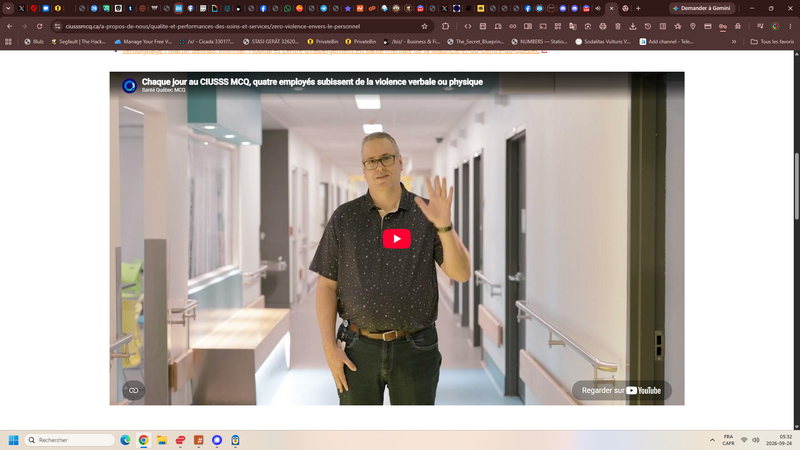
Task: Open the FRA language input indicator
Action: [728, 440]
